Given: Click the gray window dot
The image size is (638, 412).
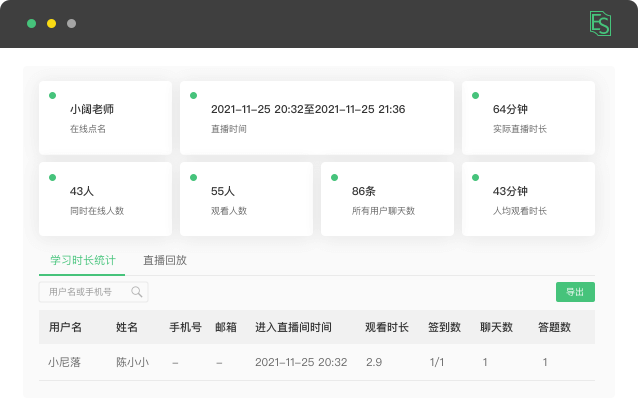Looking at the screenshot, I should [71, 23].
